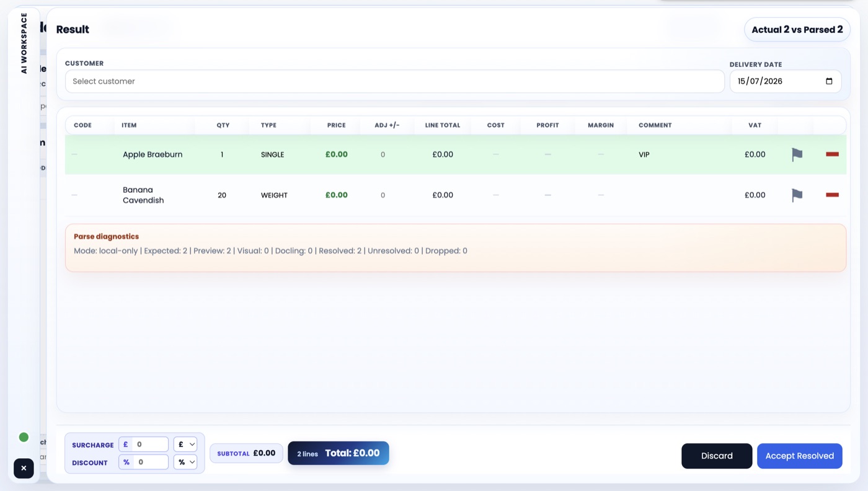Image resolution: width=868 pixels, height=491 pixels.
Task: Click WEIGHT type in Banana Cavendish row
Action: coord(274,195)
